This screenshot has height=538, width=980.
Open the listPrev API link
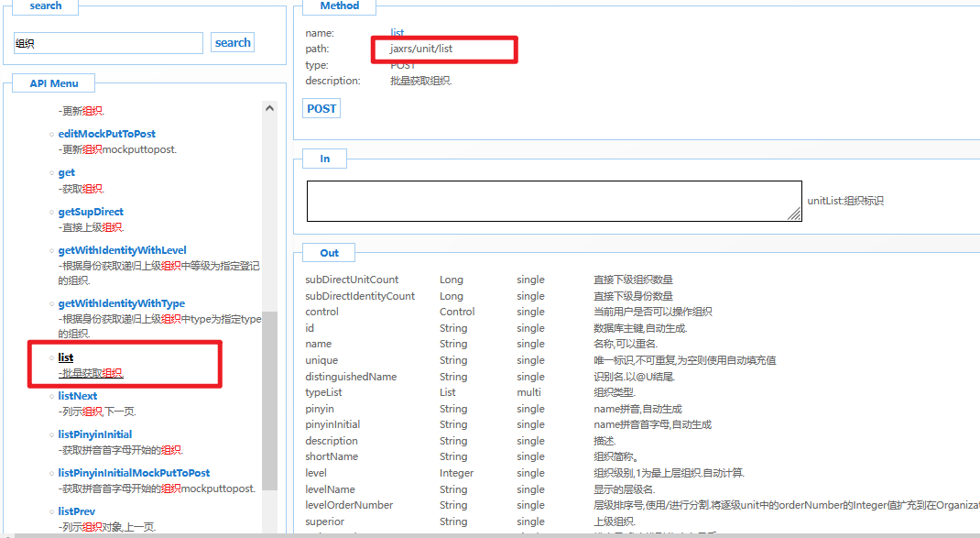[76, 511]
